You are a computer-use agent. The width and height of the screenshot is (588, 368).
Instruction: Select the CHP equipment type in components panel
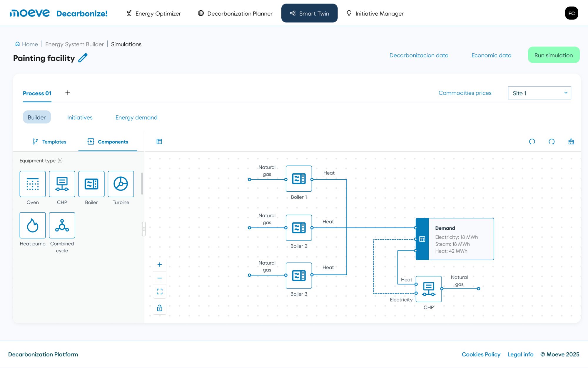click(62, 184)
